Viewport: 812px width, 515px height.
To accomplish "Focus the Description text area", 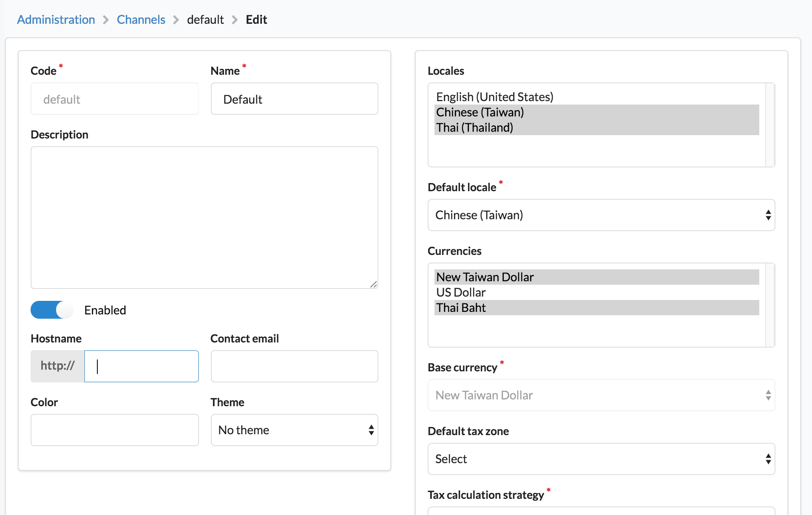I will click(x=204, y=217).
